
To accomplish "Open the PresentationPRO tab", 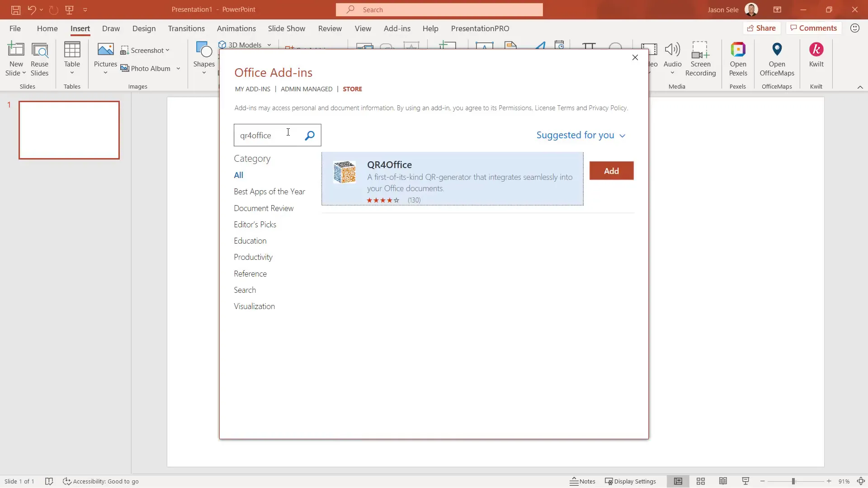I will tap(480, 28).
